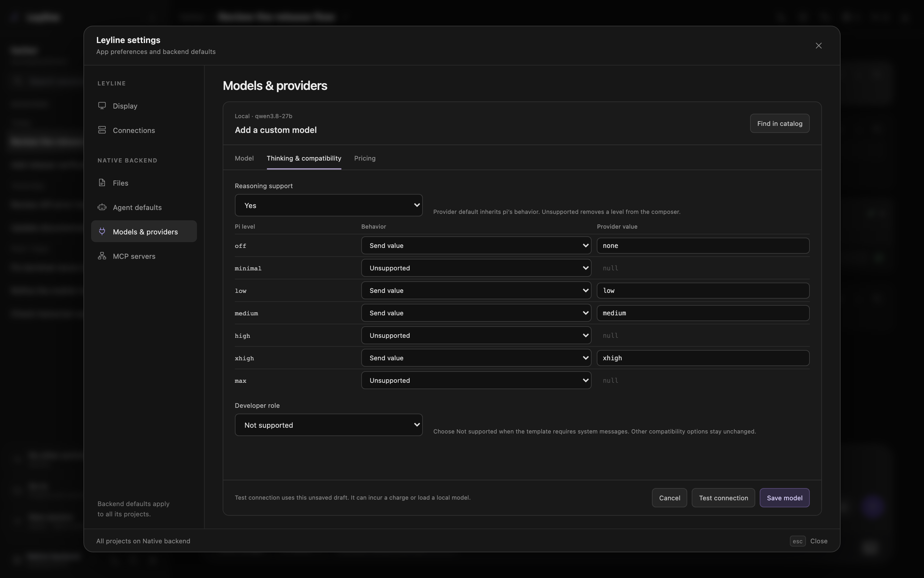The image size is (924, 578).
Task: Click the 'All projects on Native backend' text
Action: [x=143, y=541]
